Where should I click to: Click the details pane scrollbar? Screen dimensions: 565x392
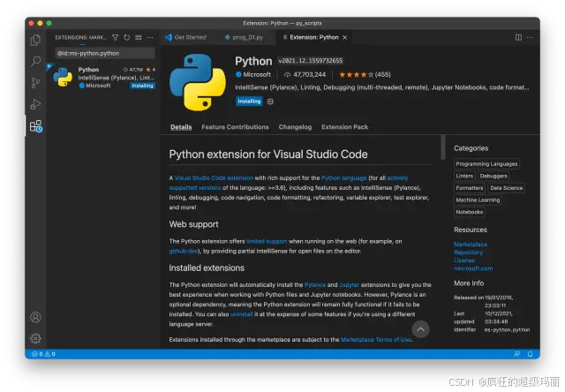click(x=443, y=147)
